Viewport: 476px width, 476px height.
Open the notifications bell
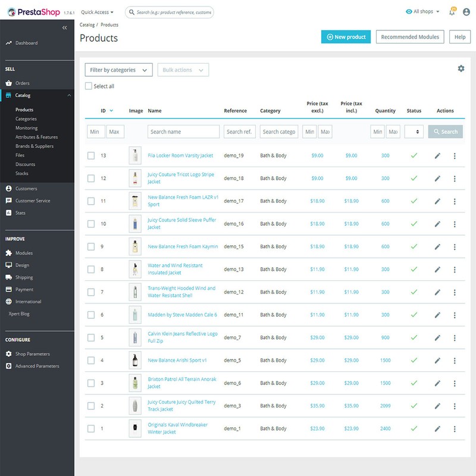[452, 12]
